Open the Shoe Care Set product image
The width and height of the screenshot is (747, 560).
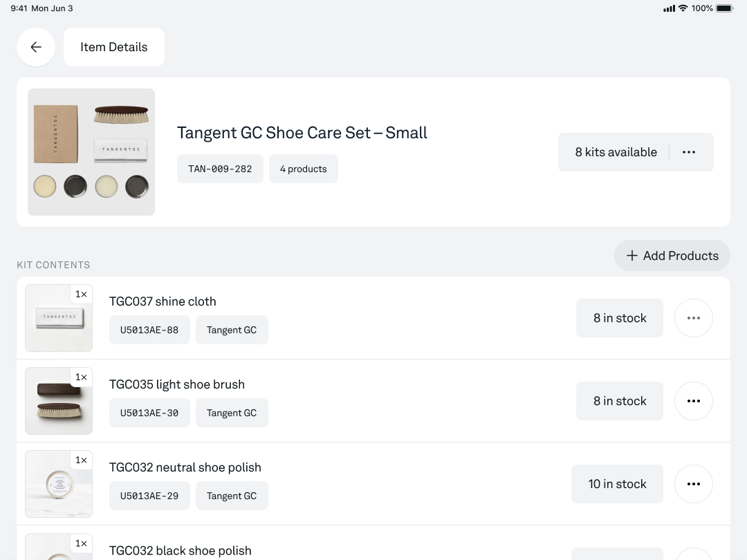coord(91,152)
